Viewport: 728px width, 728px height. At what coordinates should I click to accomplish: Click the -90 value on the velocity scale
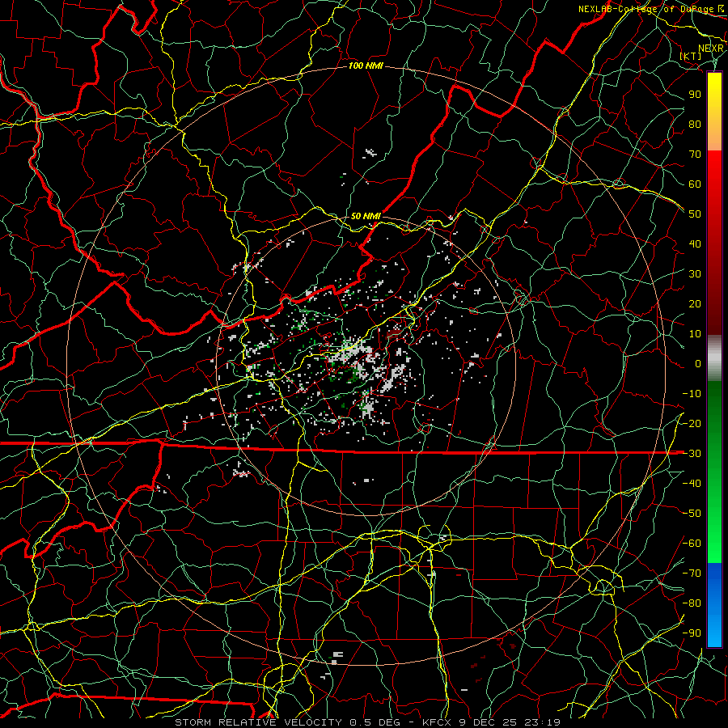[692, 633]
